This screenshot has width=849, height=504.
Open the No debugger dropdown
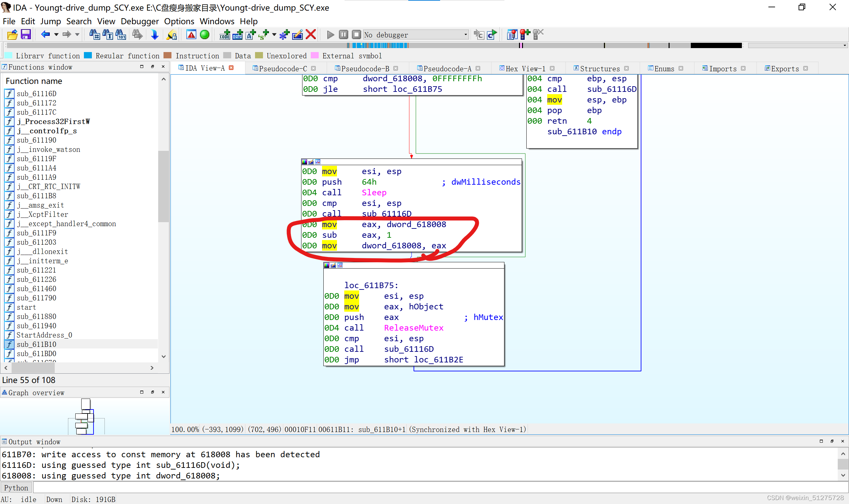(x=416, y=34)
